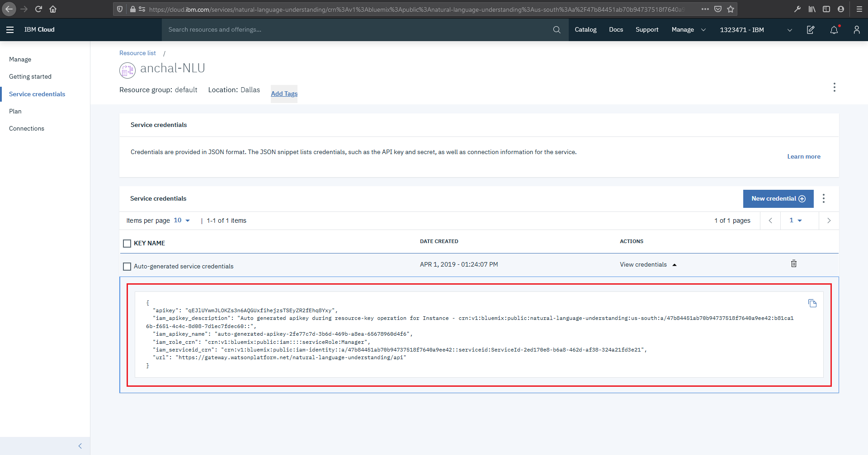Open the tracking protection shield icon
This screenshot has height=455, width=868.
[120, 9]
